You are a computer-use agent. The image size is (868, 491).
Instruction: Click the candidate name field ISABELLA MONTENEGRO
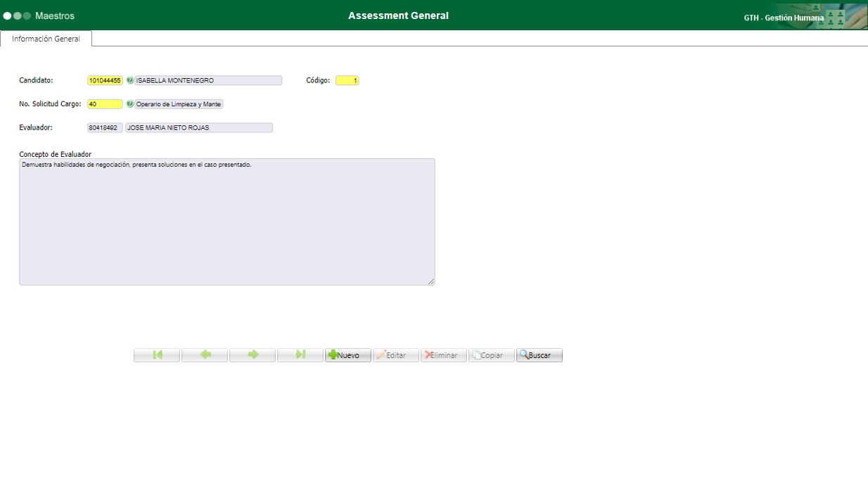click(x=208, y=80)
